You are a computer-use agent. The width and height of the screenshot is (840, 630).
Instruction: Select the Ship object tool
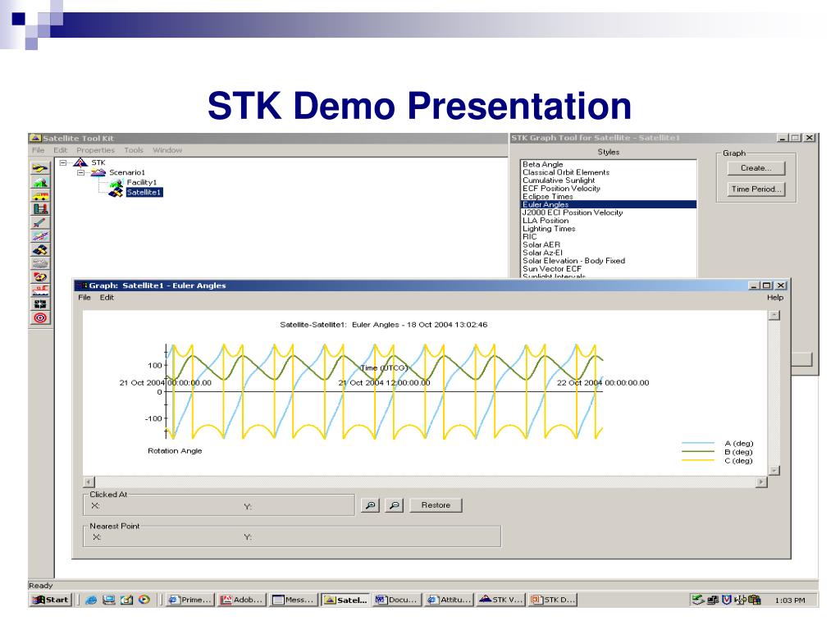(40, 290)
